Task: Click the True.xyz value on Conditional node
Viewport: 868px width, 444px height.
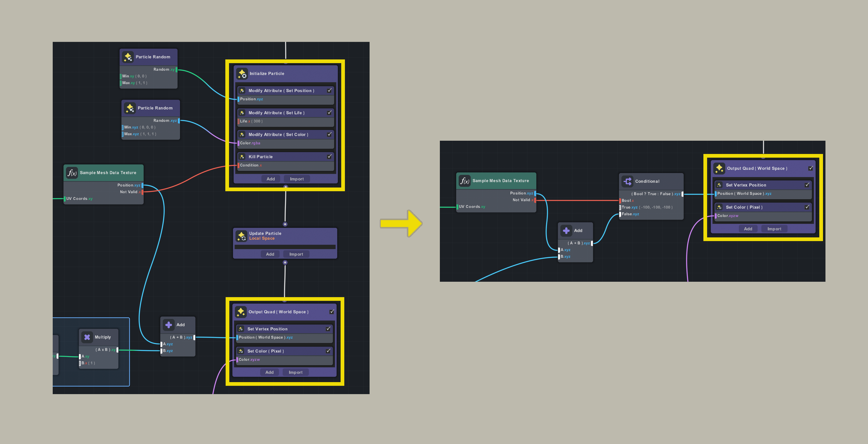Action: tap(655, 207)
